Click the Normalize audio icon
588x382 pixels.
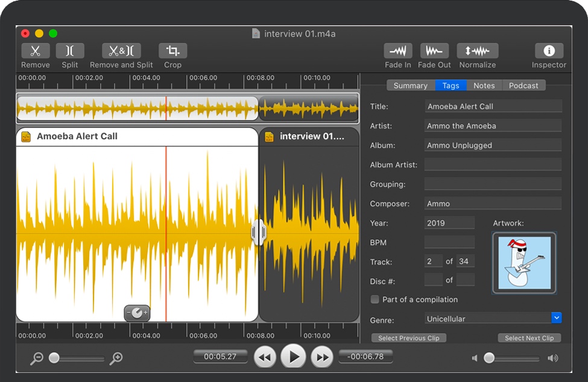pos(477,51)
